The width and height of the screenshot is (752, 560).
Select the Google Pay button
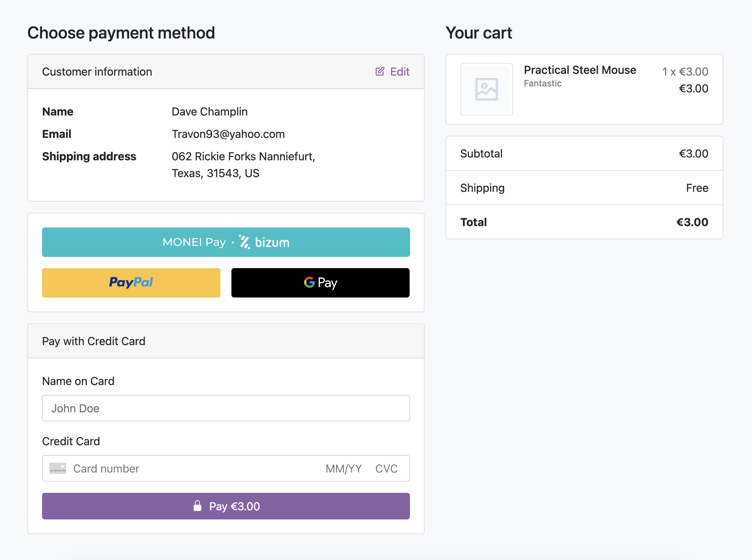(x=320, y=283)
